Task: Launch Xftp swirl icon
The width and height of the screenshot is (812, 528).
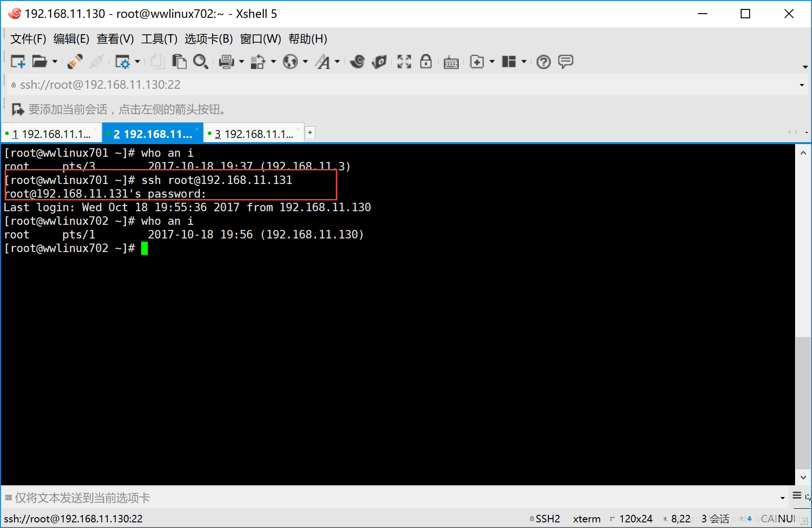Action: tap(357, 61)
